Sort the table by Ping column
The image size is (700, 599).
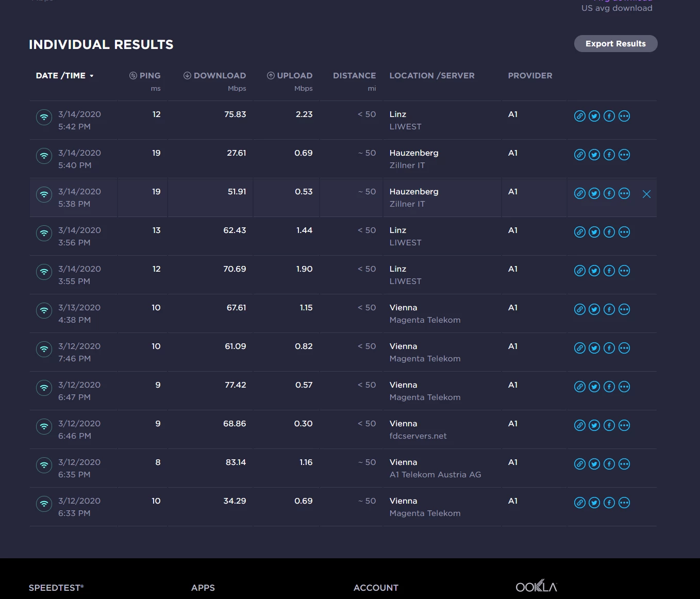click(145, 76)
